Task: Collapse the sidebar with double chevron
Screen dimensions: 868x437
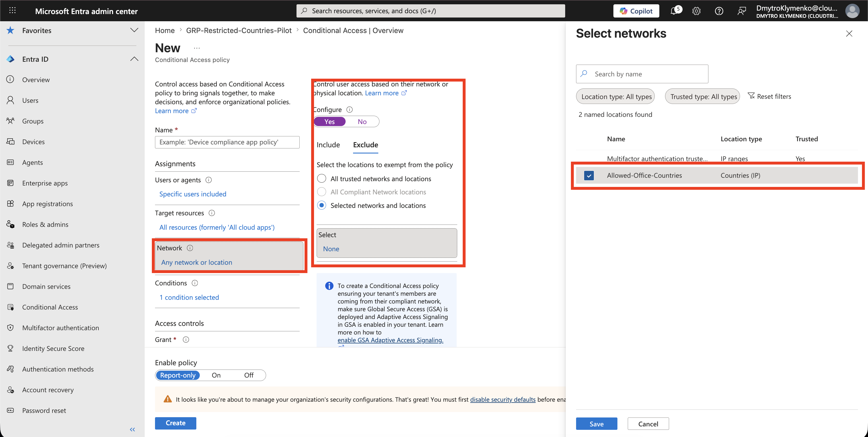Action: pyautogui.click(x=132, y=429)
